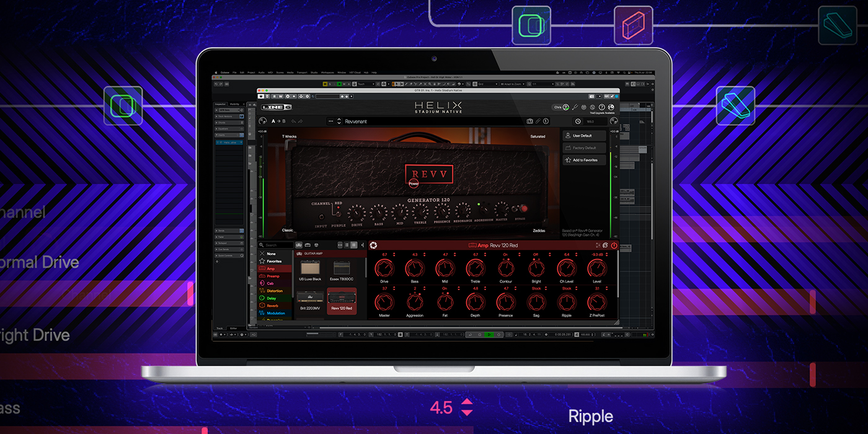Open the amp block settings sliders icon
Viewport: 868px width, 434px height.
598,245
